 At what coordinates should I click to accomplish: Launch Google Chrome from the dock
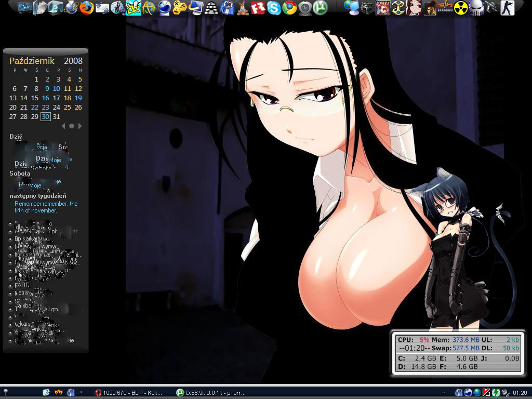tap(289, 8)
